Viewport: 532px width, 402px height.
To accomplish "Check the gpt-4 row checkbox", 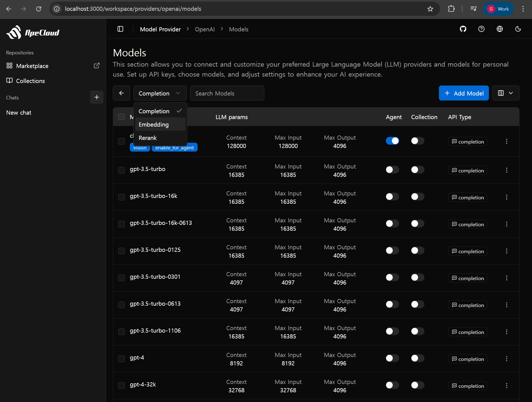I will [x=121, y=359].
